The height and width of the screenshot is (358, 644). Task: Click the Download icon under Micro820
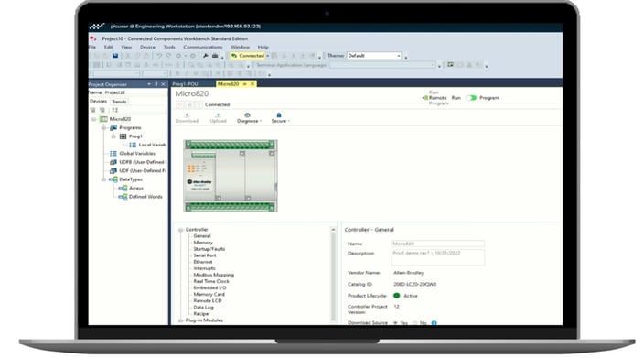coord(187,115)
